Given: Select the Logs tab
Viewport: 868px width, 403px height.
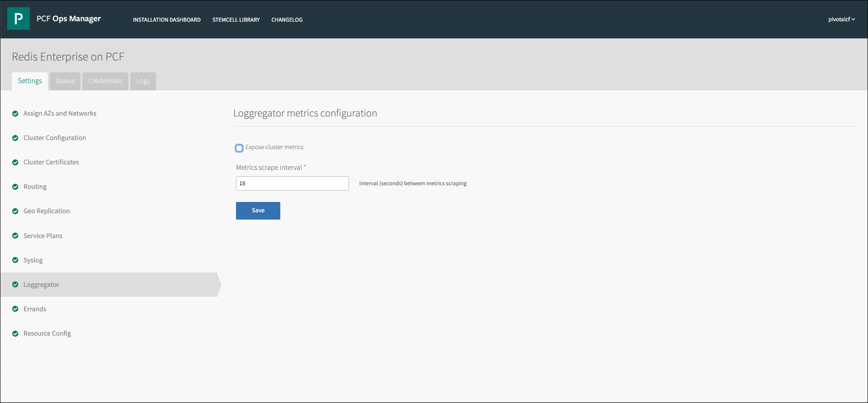Looking at the screenshot, I should (143, 81).
